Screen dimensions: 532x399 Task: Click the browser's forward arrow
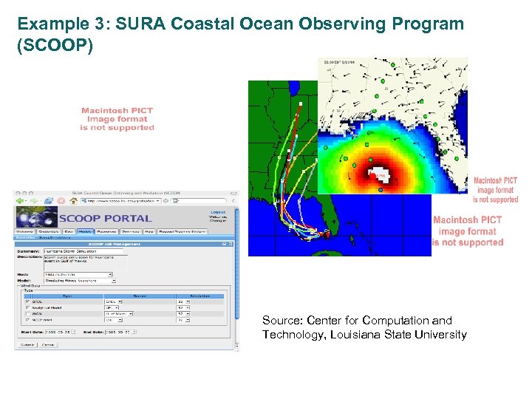33,201
